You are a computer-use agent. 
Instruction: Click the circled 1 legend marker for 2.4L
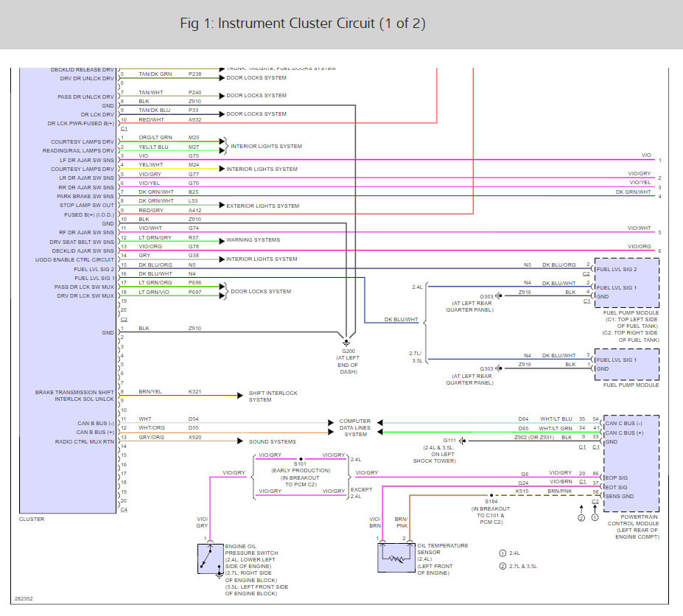[502, 553]
